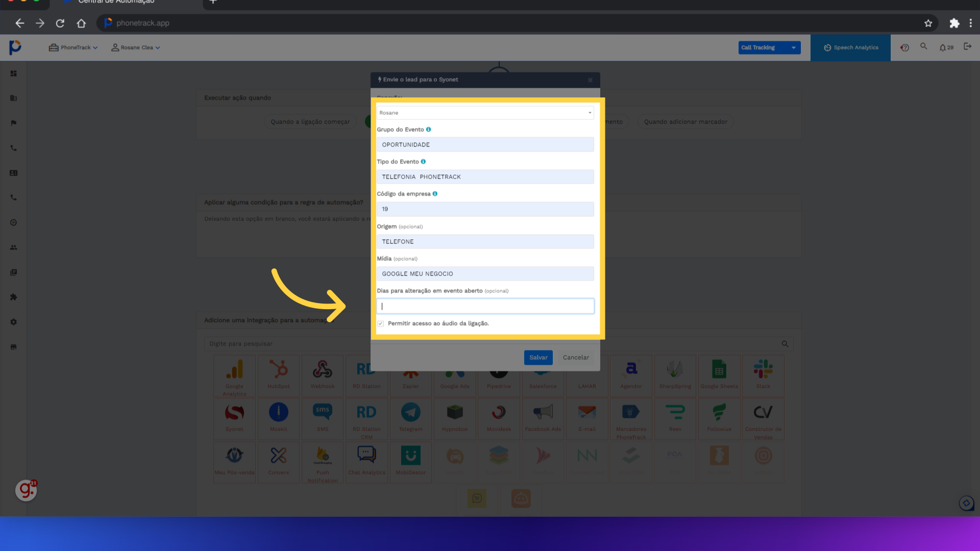The width and height of the screenshot is (980, 551).
Task: Select Quando adicionar marcador trigger
Action: [x=685, y=121]
